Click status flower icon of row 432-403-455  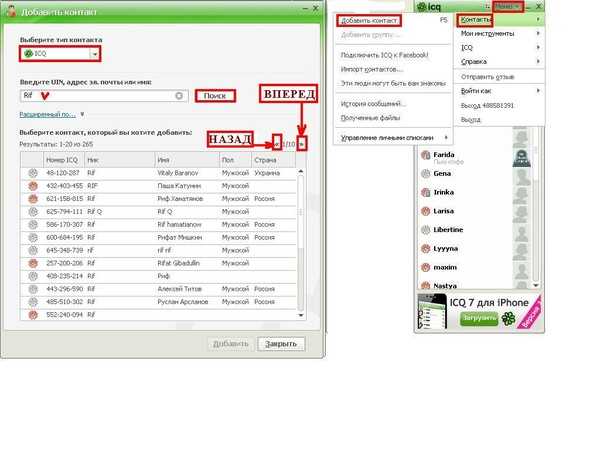point(33,186)
